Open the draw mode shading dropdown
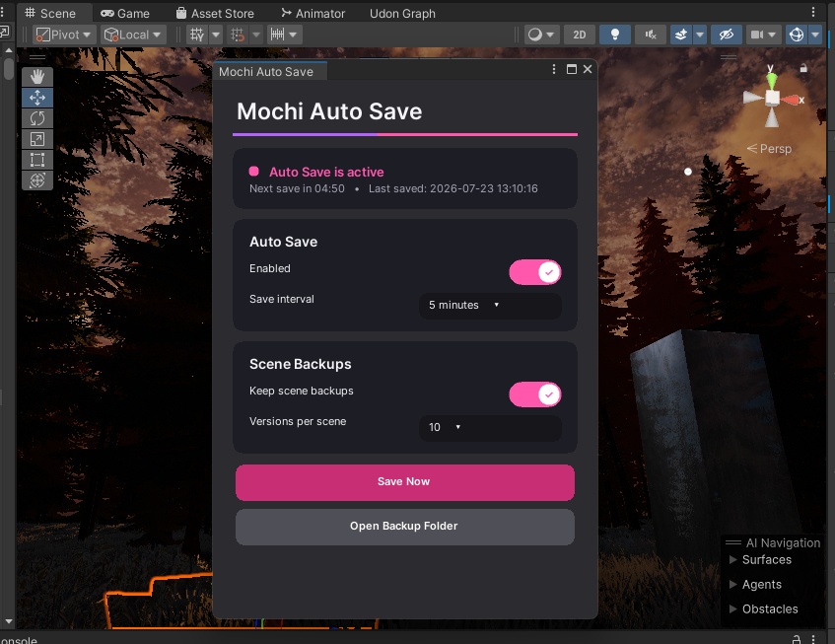 (x=541, y=35)
